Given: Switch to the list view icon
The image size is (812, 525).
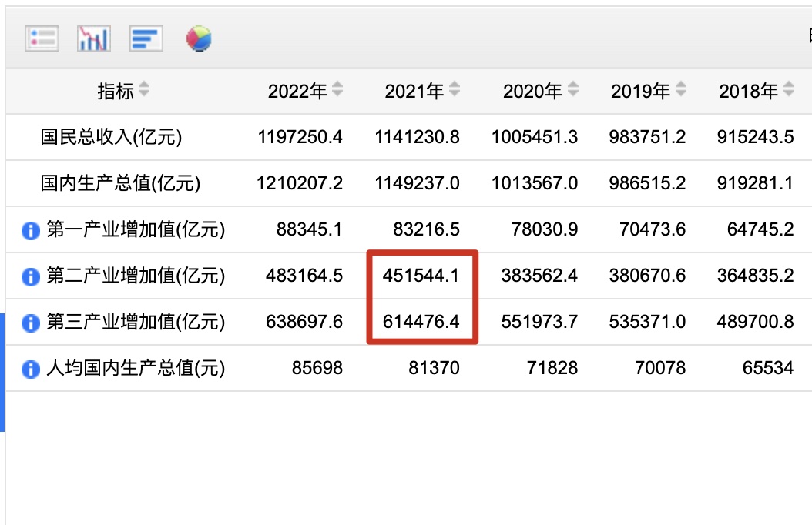Looking at the screenshot, I should 42,37.
